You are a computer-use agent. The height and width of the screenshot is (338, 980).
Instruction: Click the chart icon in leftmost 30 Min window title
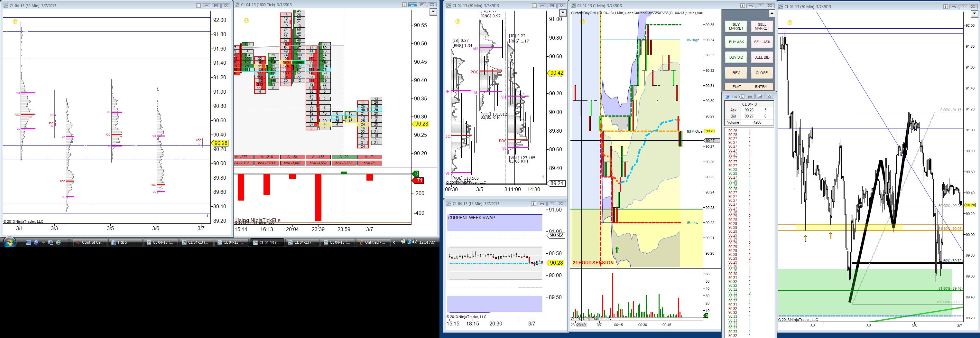pos(6,6)
